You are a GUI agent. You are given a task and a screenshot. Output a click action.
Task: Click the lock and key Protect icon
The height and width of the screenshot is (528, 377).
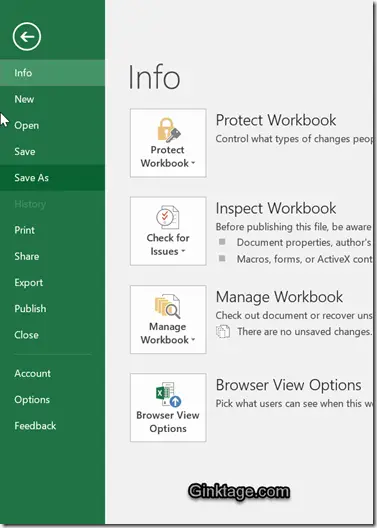click(169, 130)
